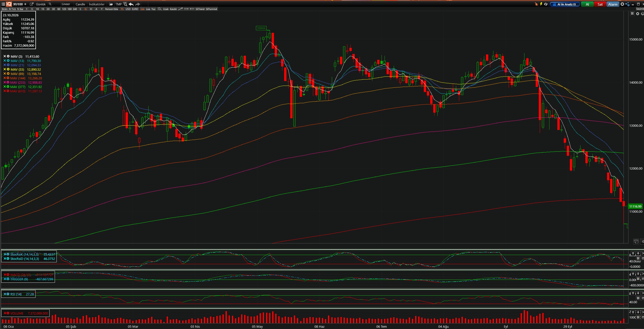
Task: Hide the MAV (5) indicator line
Action: 8,56
